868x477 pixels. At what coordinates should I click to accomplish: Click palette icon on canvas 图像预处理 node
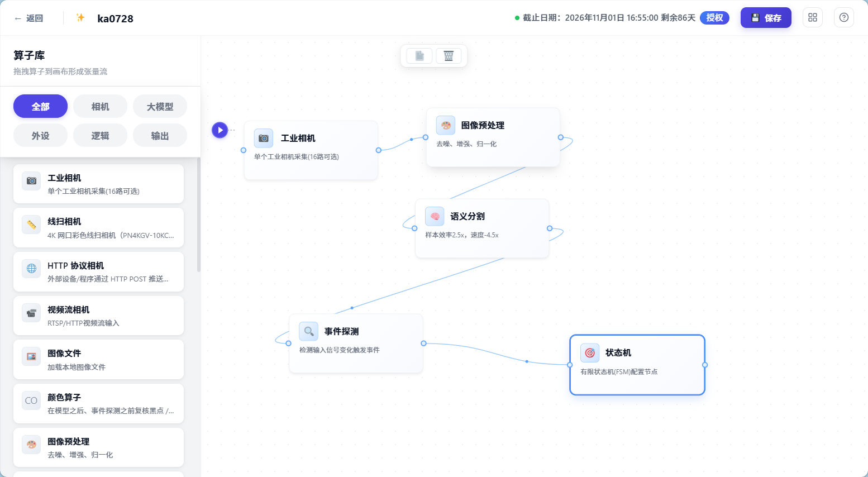(x=446, y=125)
